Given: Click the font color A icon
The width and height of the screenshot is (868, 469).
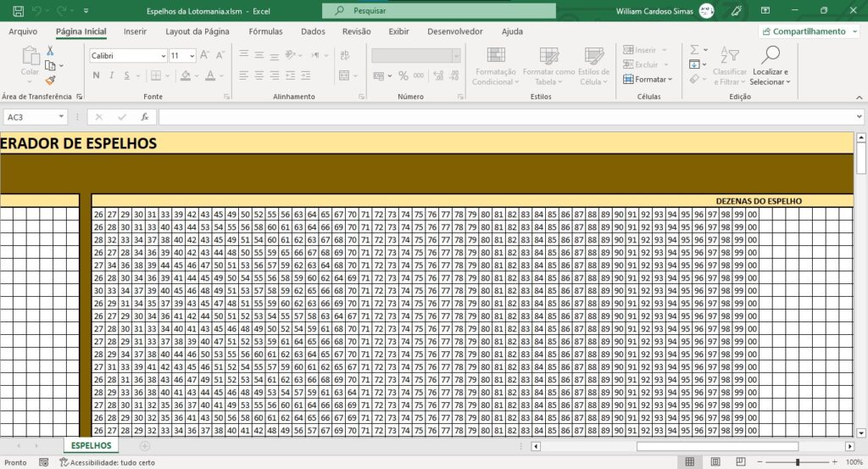Looking at the screenshot, I should (210, 75).
